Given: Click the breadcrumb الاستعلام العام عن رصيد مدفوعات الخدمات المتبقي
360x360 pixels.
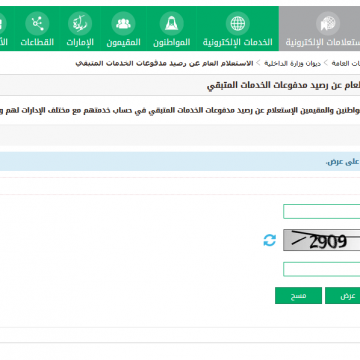Looking at the screenshot, I should 164,63.
